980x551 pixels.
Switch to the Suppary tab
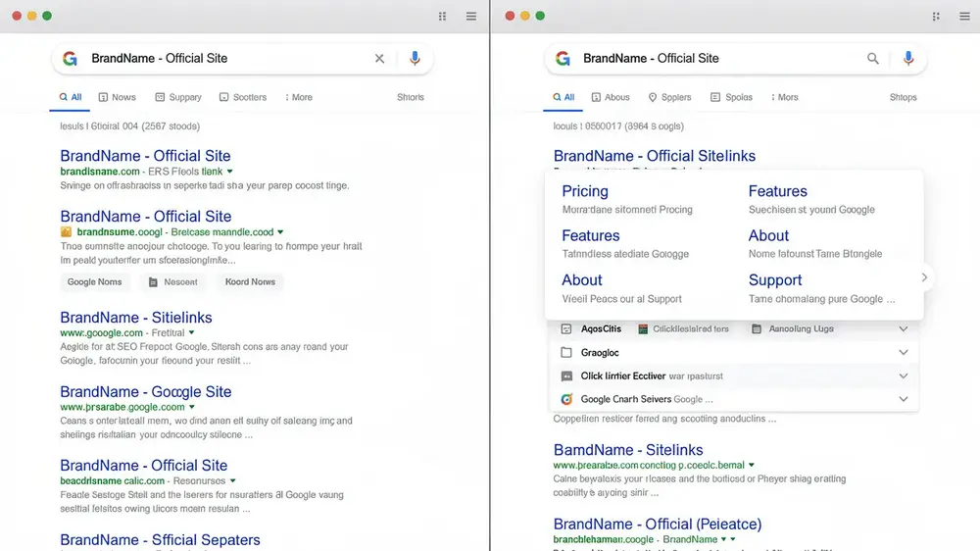click(x=178, y=98)
